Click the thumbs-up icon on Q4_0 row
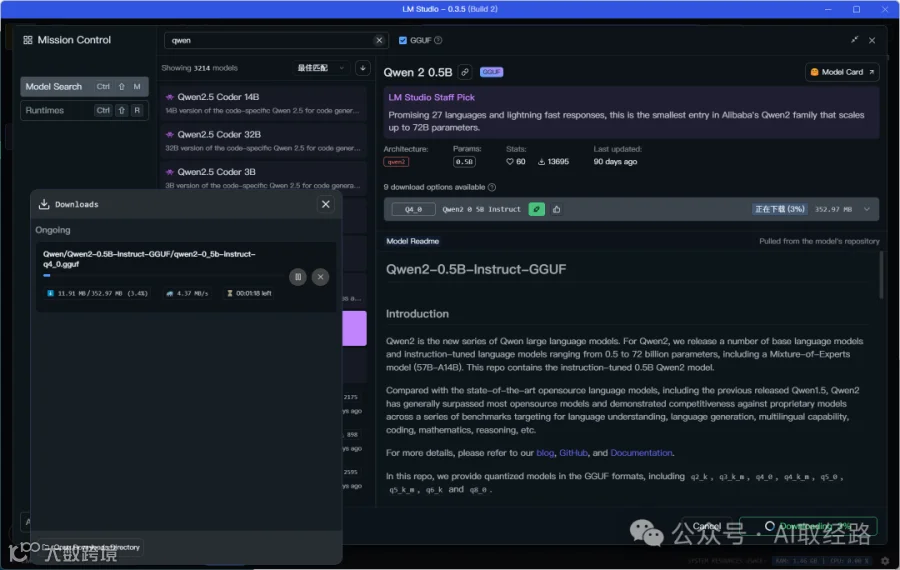 [557, 210]
